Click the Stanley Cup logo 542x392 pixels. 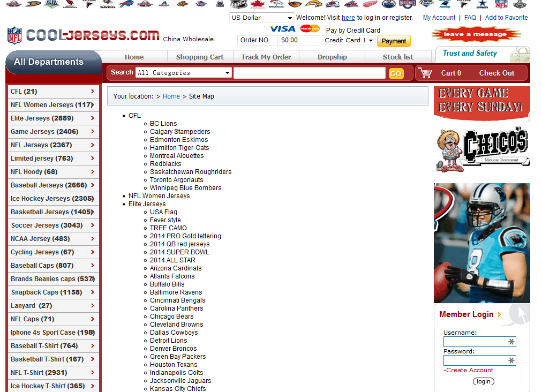tap(520, 4)
